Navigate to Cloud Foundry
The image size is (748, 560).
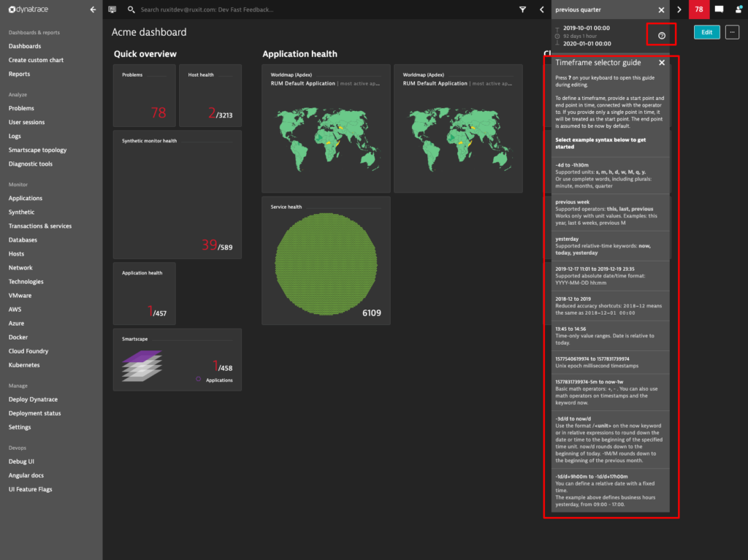(28, 351)
